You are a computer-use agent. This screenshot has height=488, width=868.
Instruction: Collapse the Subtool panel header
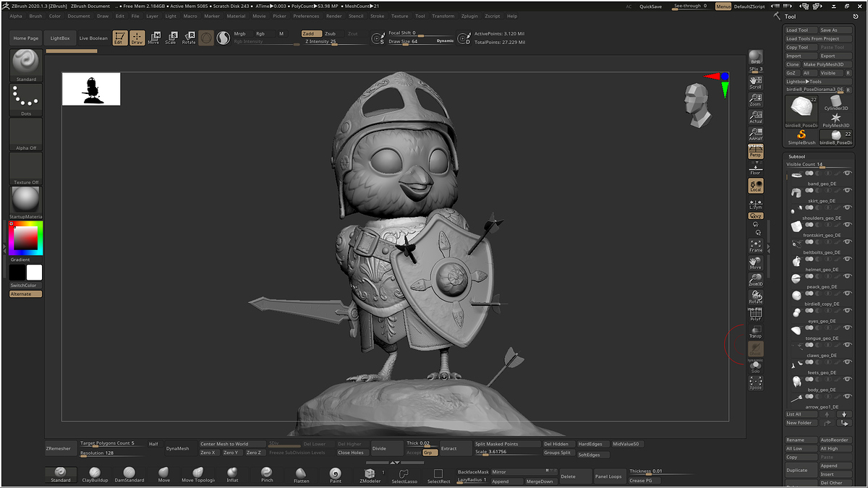(x=796, y=156)
